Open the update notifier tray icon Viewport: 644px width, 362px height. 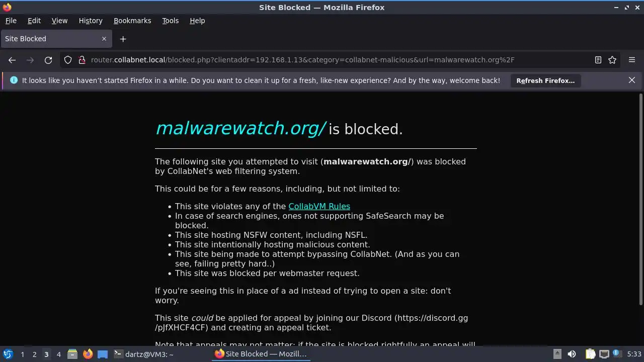coord(617,354)
